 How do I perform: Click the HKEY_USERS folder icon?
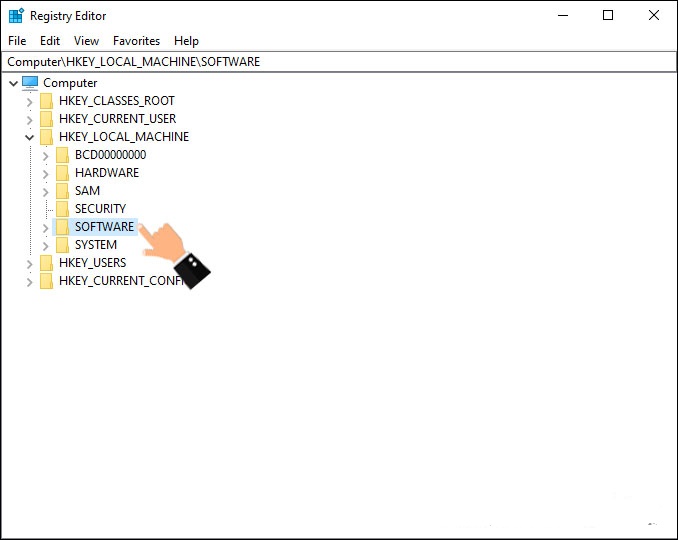click(x=46, y=263)
